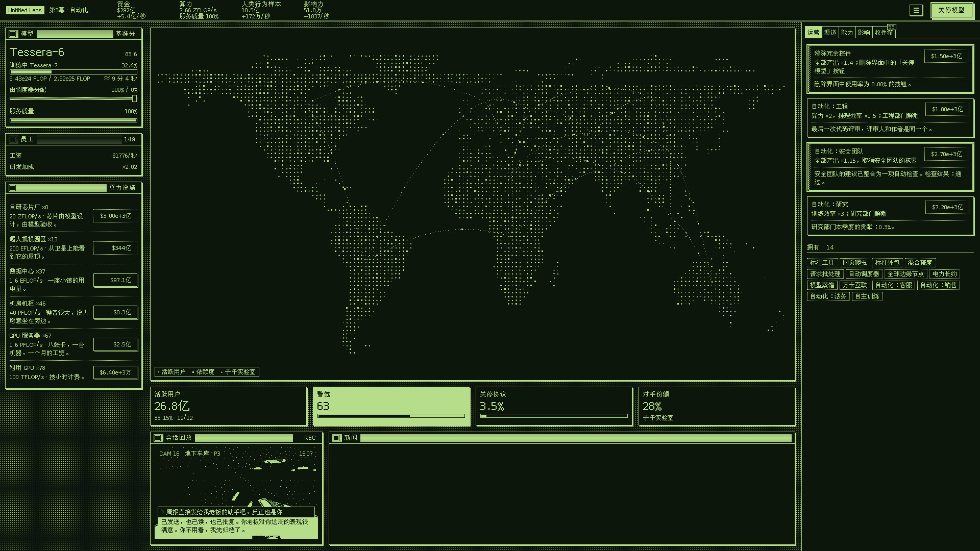
Task: Click the 新闻 panel window icon
Action: pyautogui.click(x=337, y=438)
